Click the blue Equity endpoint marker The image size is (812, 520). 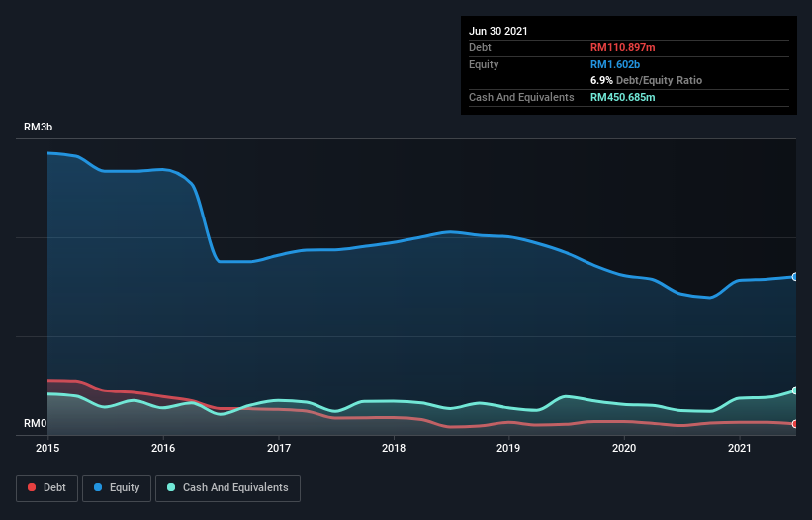(795, 277)
